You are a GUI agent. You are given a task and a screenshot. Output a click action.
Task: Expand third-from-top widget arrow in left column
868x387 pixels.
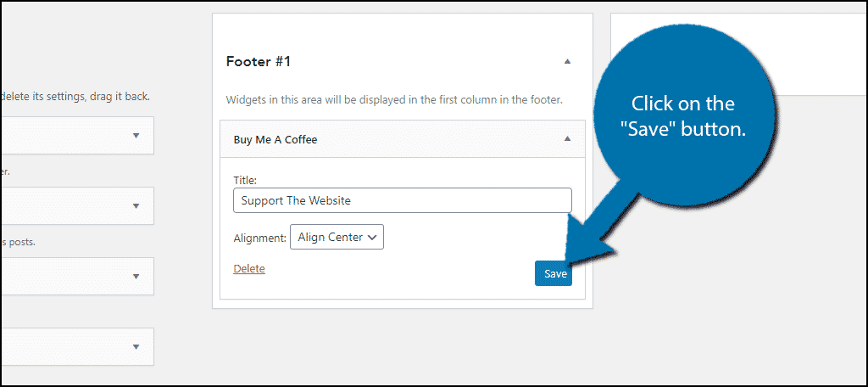pos(136,276)
